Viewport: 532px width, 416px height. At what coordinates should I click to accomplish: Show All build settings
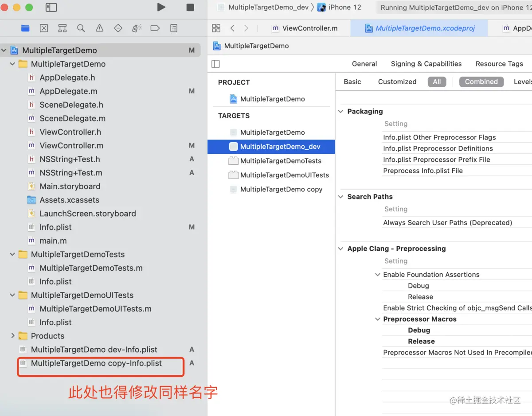click(437, 82)
